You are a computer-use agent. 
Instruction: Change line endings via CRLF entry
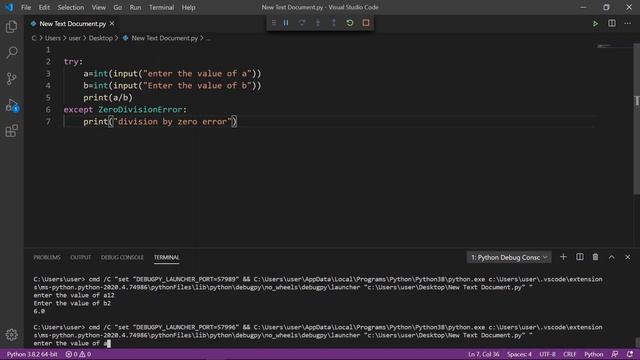coord(569,354)
